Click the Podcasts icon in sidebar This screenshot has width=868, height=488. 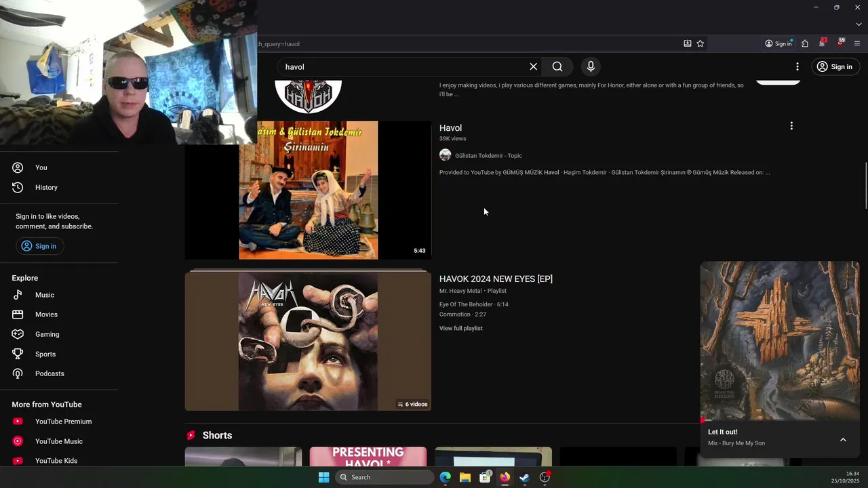tap(18, 373)
